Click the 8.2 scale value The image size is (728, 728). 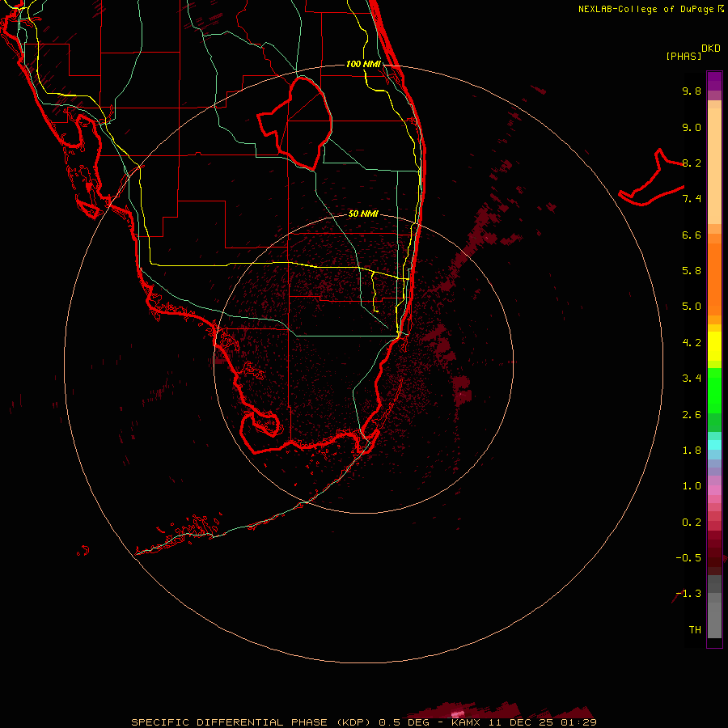[x=692, y=163]
